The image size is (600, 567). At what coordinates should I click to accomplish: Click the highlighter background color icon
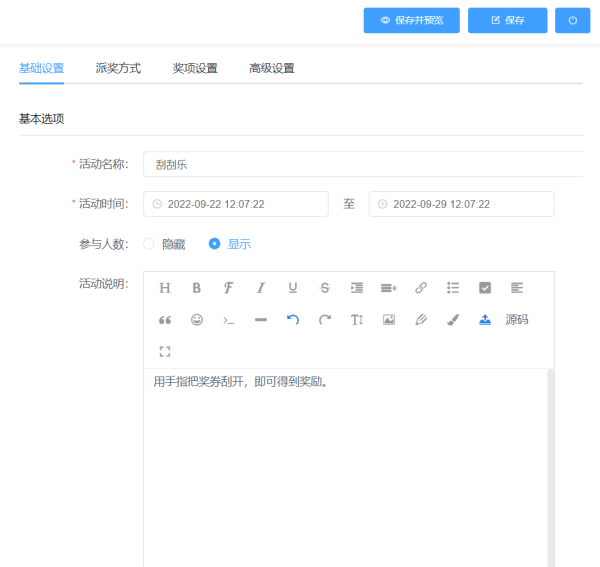(x=421, y=320)
